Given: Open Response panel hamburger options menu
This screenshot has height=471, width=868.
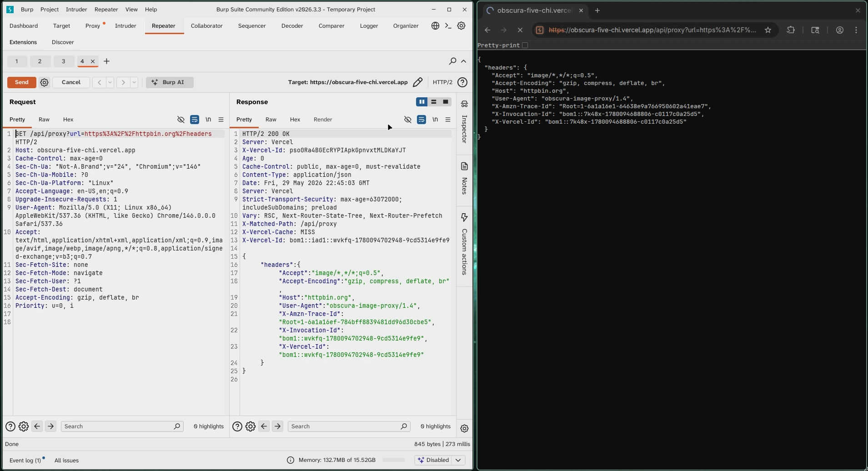Looking at the screenshot, I should click(x=448, y=120).
